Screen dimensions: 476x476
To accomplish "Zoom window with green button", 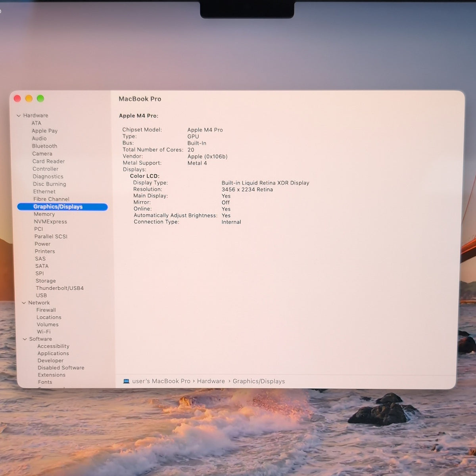I will coord(40,98).
